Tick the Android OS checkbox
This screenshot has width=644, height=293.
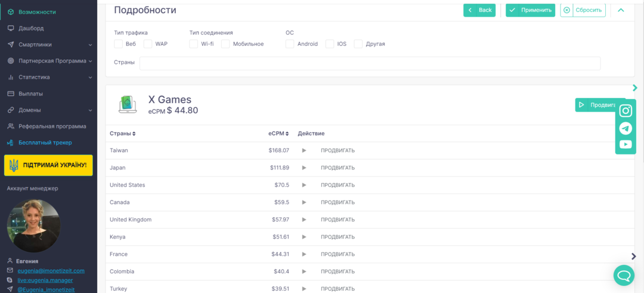point(290,44)
